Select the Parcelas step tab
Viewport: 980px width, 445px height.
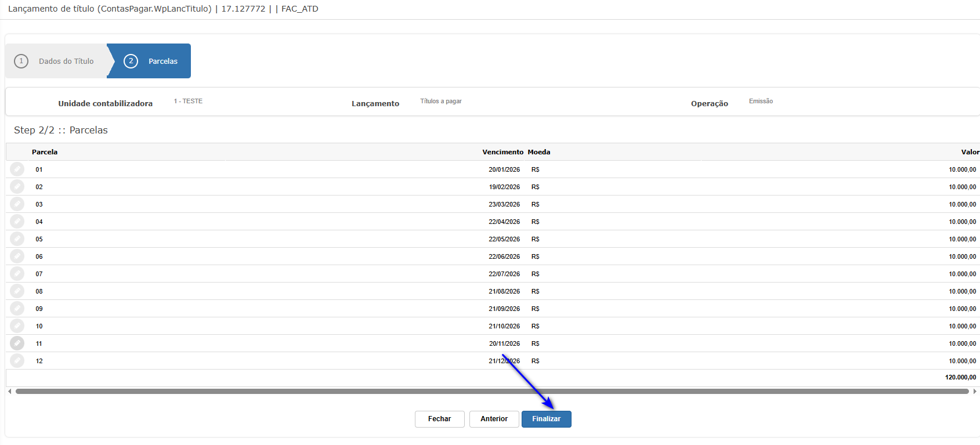click(153, 61)
